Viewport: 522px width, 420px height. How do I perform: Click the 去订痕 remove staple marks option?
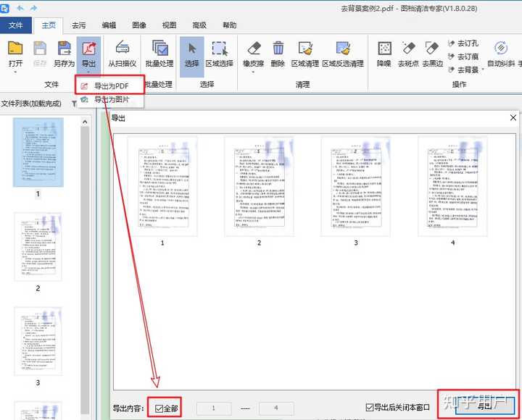(463, 56)
